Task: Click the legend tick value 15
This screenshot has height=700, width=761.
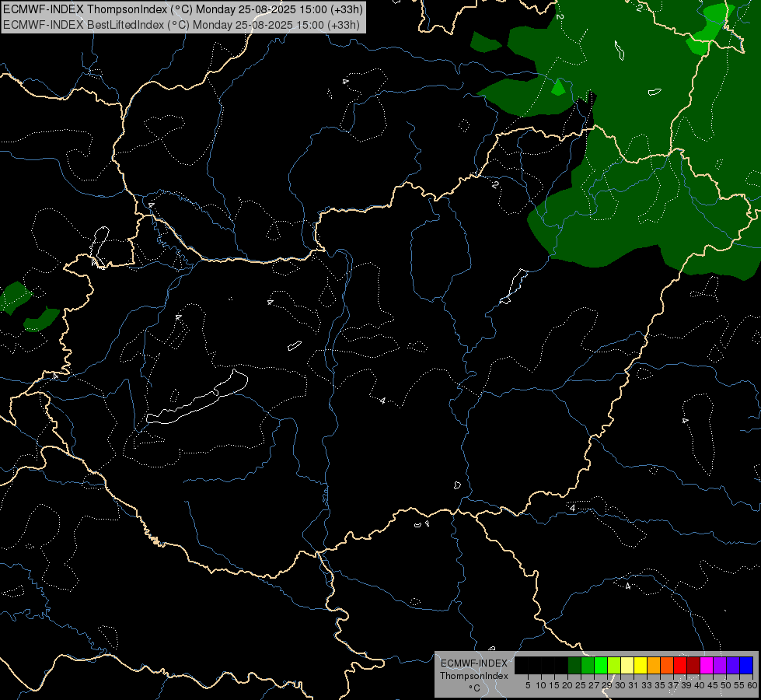Action: [x=554, y=685]
